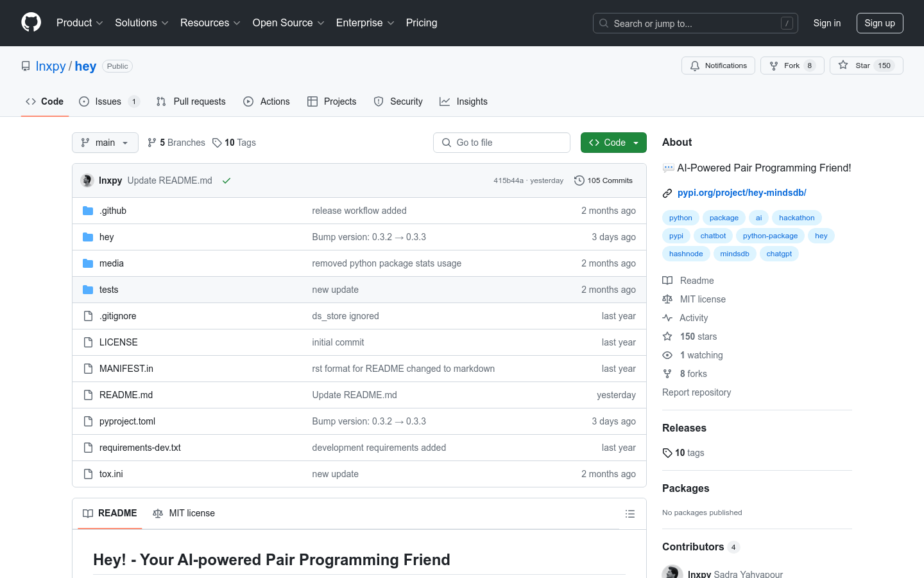Open the .github folder
This screenshot has width=924, height=578.
[113, 211]
